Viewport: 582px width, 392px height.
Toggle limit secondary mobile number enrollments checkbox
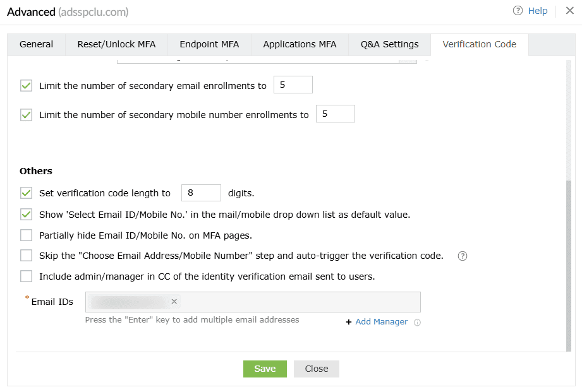[x=26, y=115]
